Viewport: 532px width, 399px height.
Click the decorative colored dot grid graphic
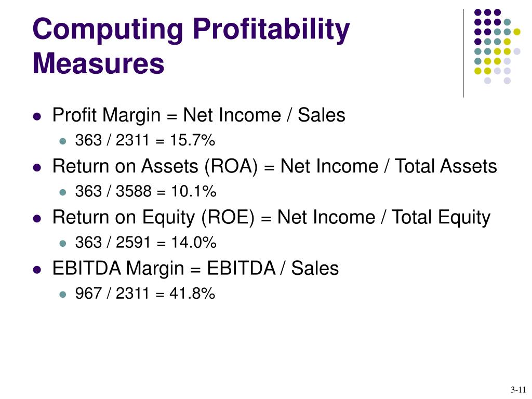[x=497, y=46]
